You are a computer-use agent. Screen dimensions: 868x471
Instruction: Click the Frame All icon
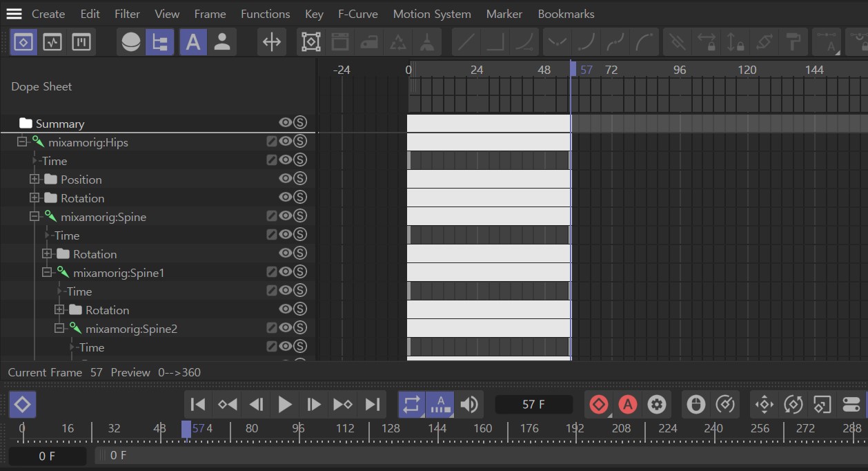(311, 42)
